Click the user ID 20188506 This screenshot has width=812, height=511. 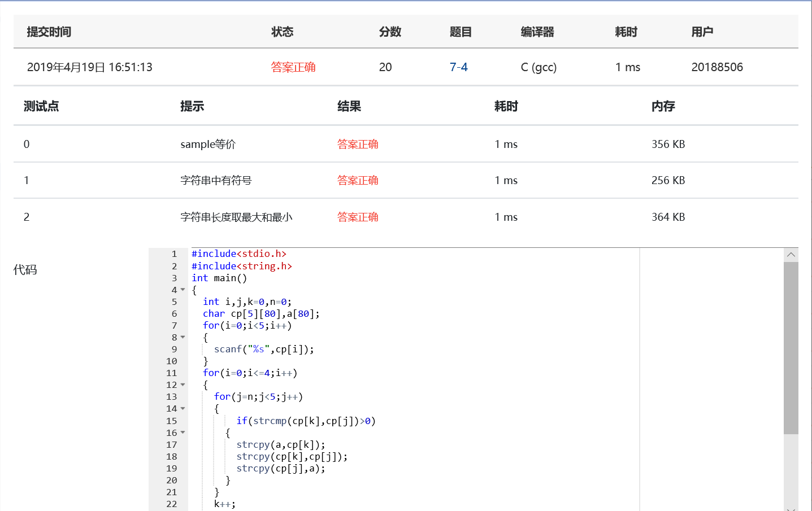[717, 67]
